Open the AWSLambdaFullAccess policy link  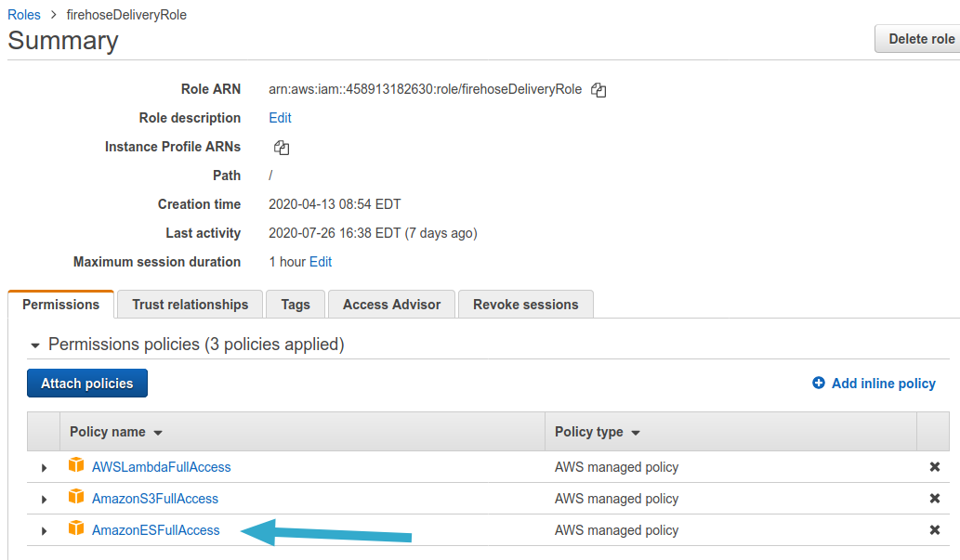point(161,467)
